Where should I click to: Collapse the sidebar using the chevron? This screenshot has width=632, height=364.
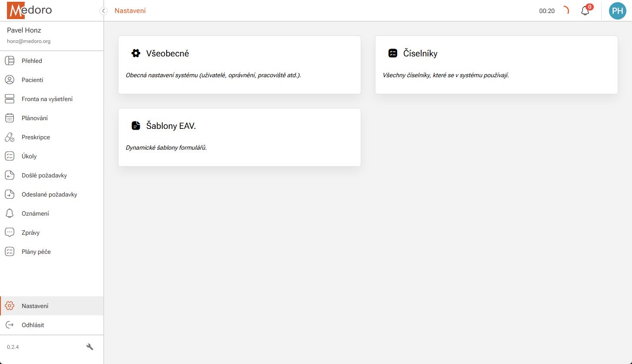click(103, 11)
